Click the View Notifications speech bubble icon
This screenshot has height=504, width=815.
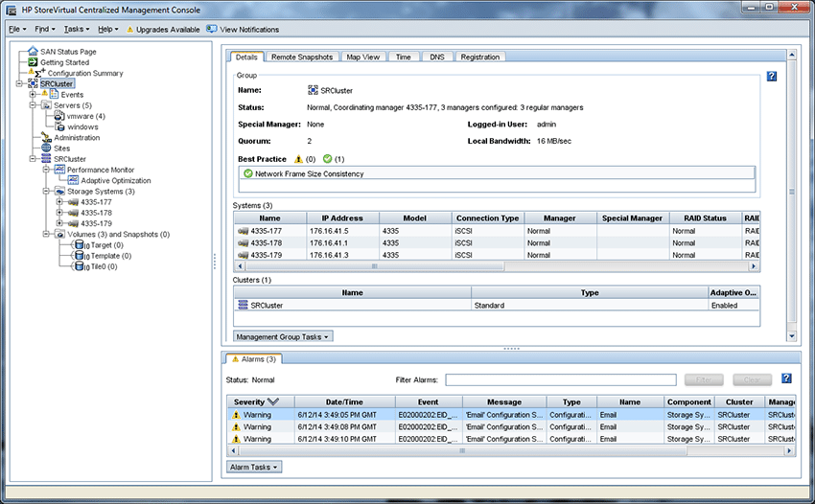[x=212, y=29]
